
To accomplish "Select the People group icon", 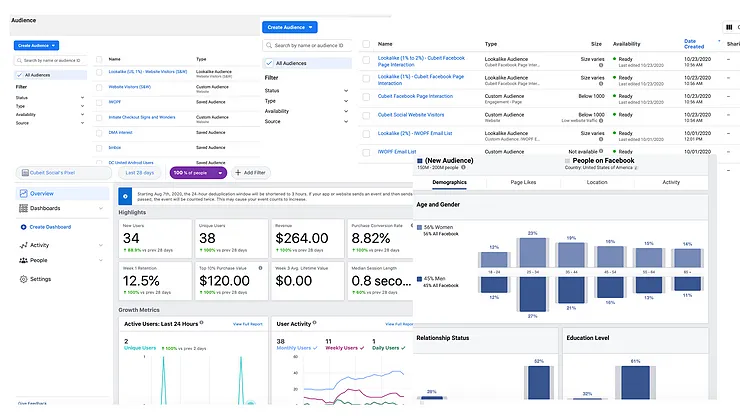I will [23, 260].
